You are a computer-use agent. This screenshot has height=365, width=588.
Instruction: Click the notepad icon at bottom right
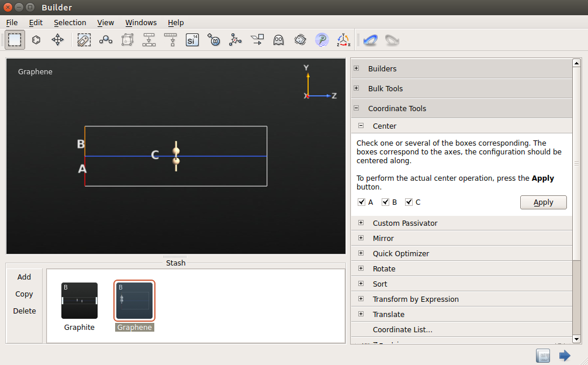coord(543,355)
